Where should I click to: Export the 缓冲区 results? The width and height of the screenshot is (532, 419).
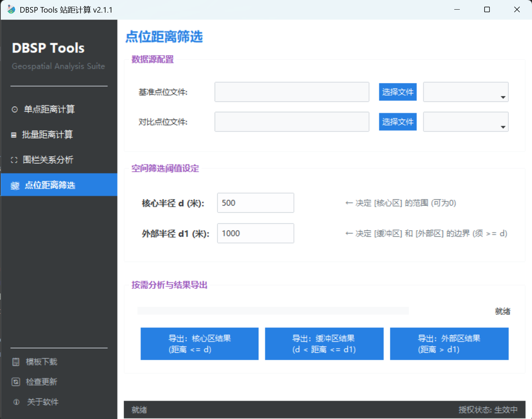[324, 343]
